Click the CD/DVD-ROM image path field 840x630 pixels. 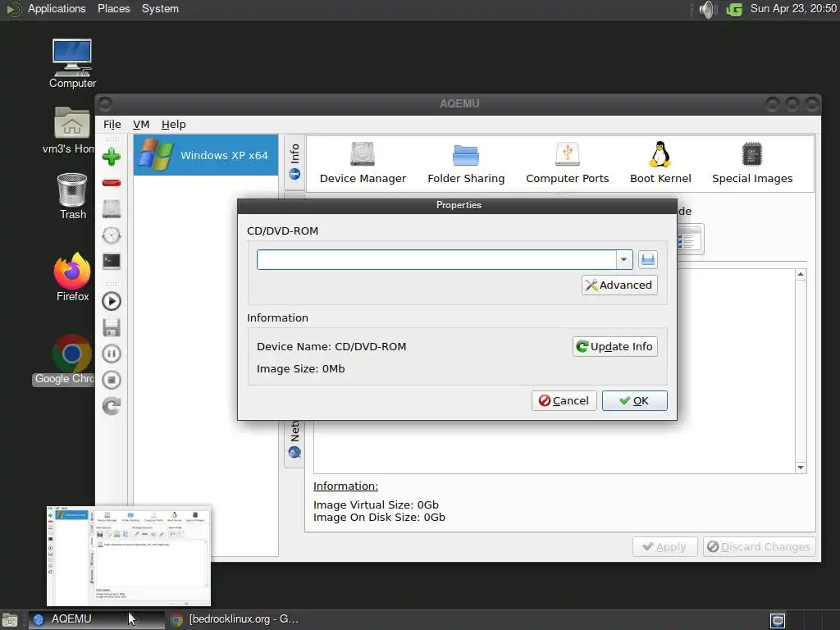[436, 260]
